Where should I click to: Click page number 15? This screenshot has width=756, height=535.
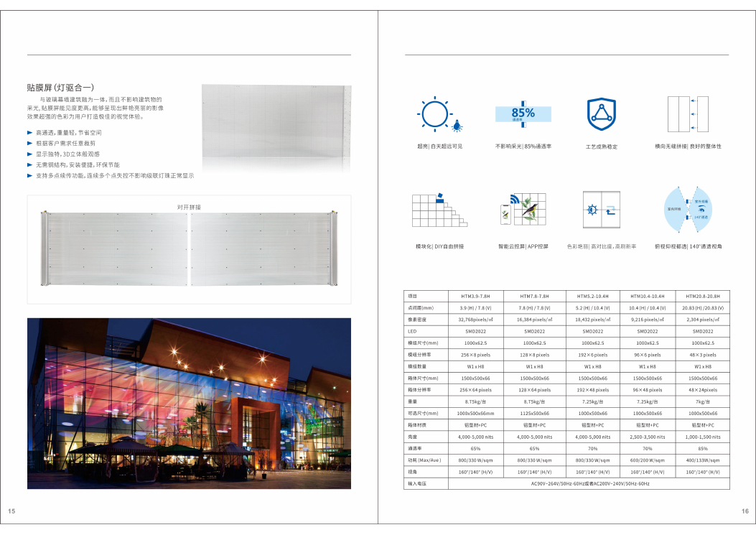pos(11,511)
